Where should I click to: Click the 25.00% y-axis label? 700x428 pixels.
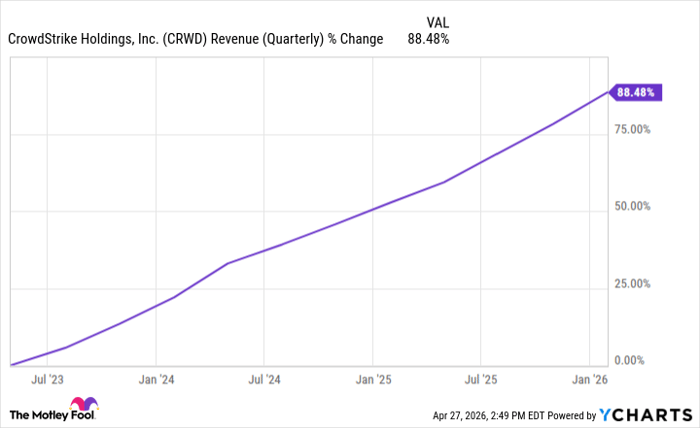[x=632, y=283]
